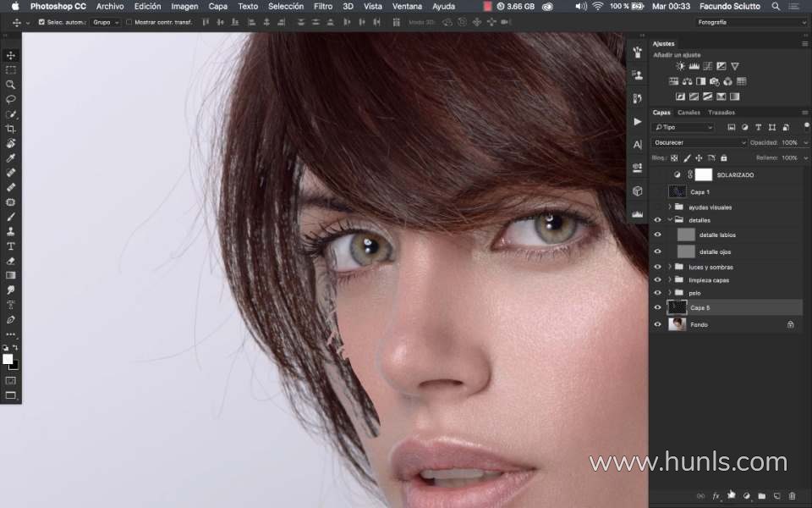
Task: Open the Fotografía workspace dropdown
Action: tap(750, 22)
